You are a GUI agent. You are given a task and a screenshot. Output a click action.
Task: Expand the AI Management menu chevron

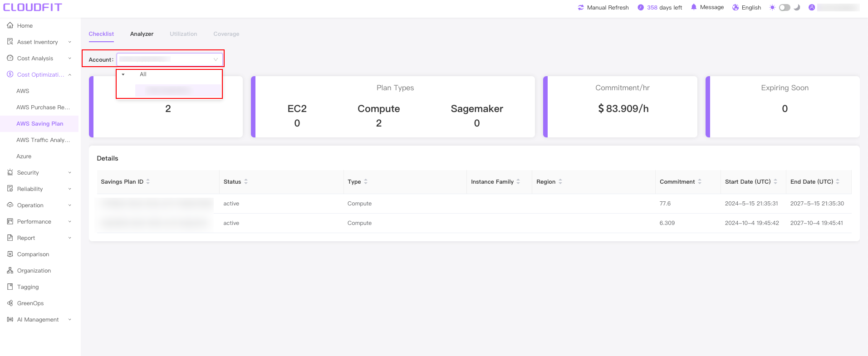coord(70,320)
